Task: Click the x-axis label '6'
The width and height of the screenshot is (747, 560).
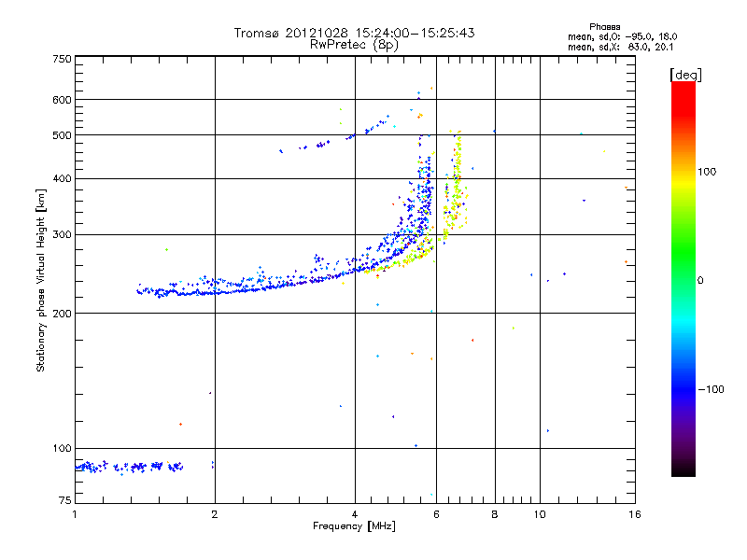Action: pyautogui.click(x=436, y=514)
